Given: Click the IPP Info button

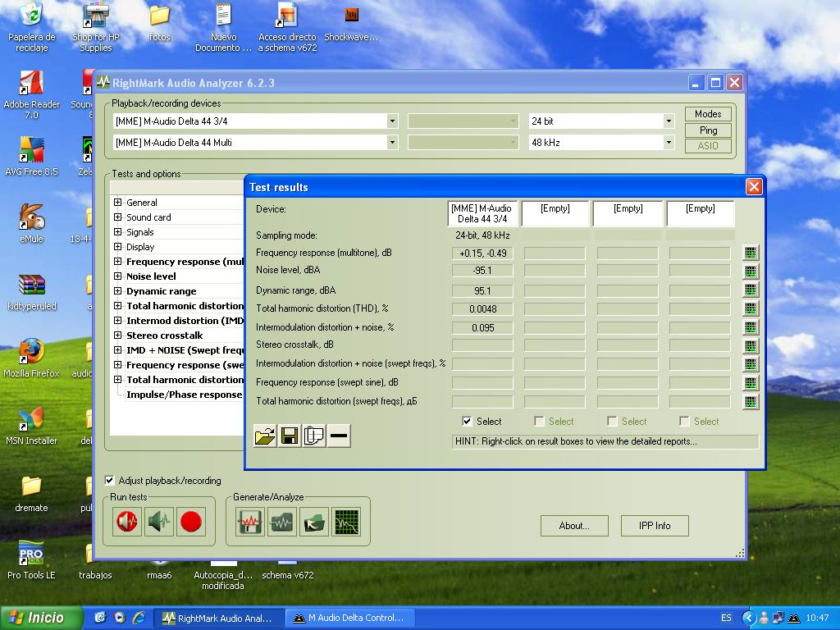Looking at the screenshot, I should click(655, 526).
